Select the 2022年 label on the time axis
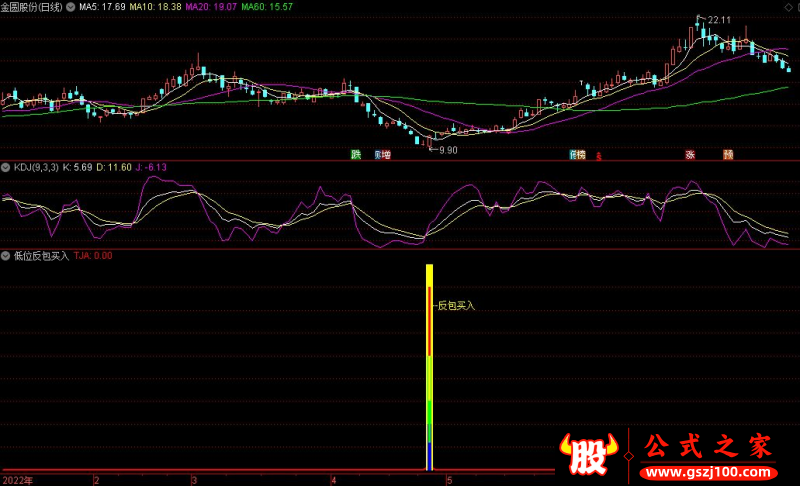Image resolution: width=800 pixels, height=486 pixels. tap(18, 480)
